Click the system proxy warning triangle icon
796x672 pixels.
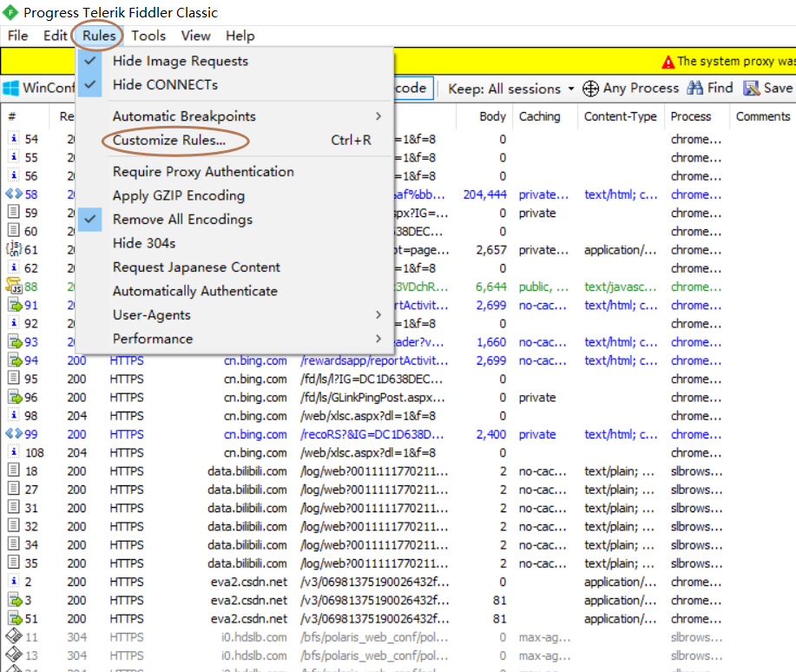[668, 62]
